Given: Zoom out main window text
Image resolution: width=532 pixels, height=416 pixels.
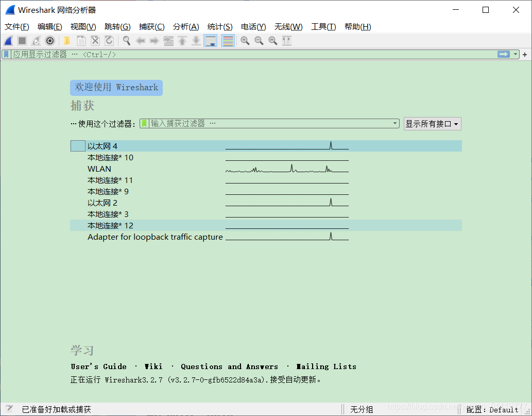Looking at the screenshot, I should [x=259, y=41].
